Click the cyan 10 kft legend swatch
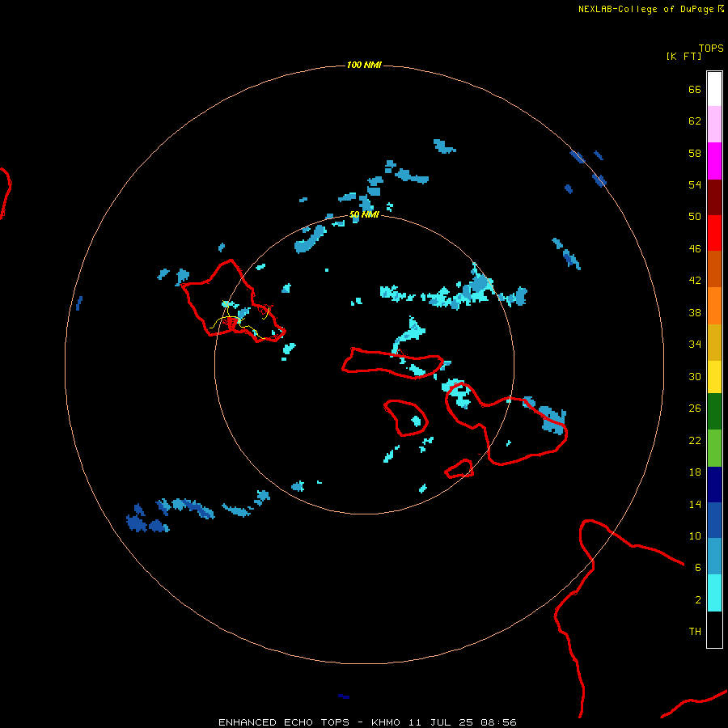The image size is (728, 728). 714,593
